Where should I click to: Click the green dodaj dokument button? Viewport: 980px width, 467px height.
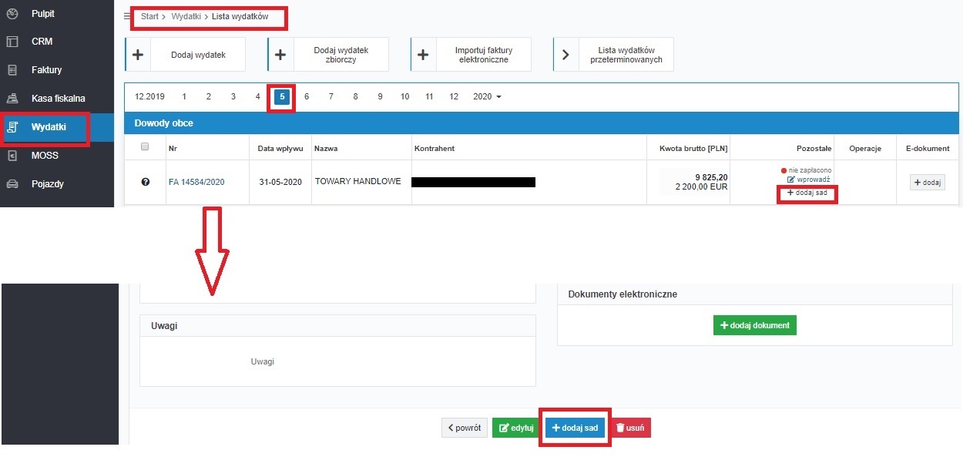(754, 325)
